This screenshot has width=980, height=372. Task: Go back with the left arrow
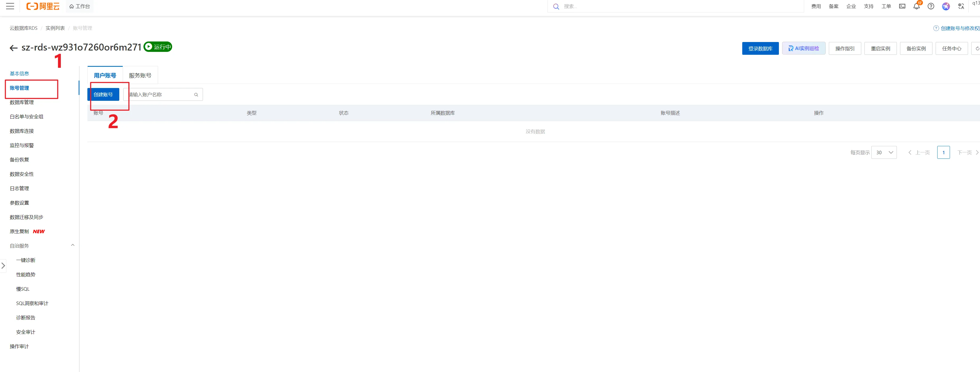coord(14,48)
